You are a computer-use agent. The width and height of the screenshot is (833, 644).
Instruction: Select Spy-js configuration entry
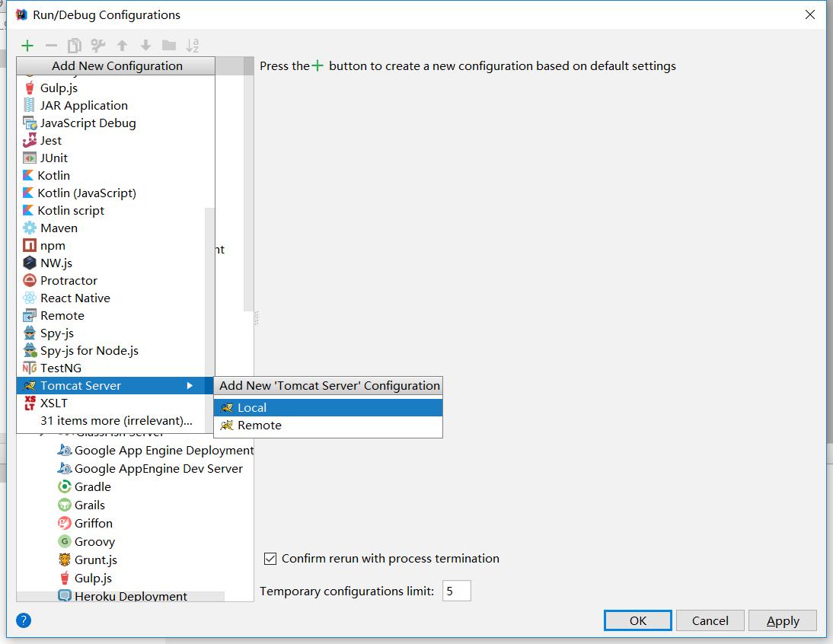(x=111, y=333)
